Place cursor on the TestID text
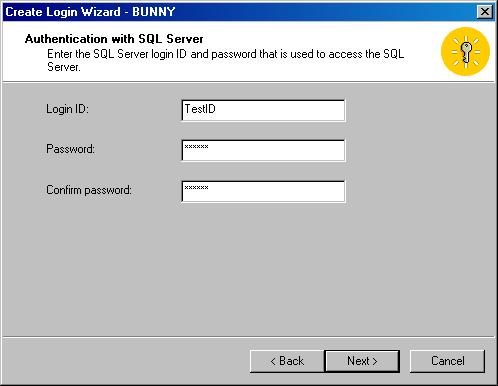 200,109
